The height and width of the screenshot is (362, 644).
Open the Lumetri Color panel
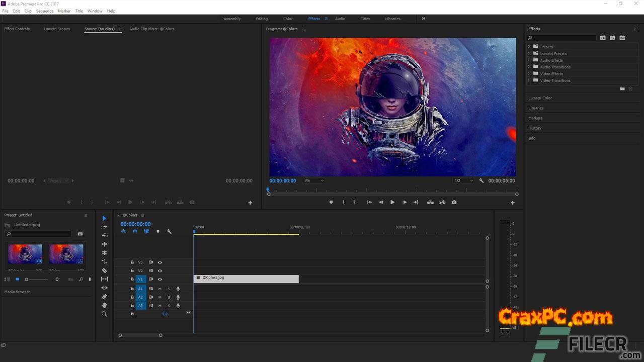point(540,98)
